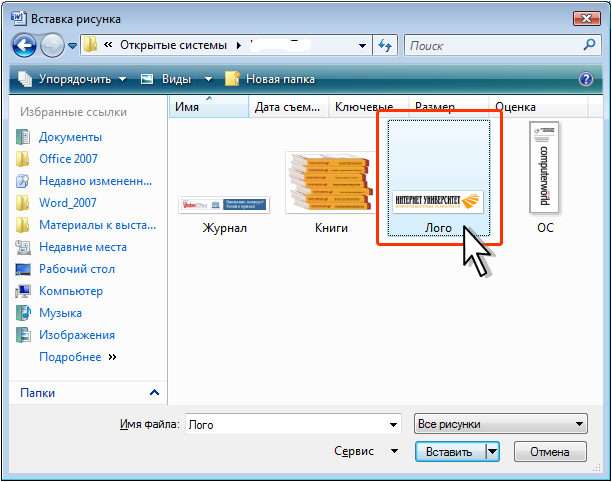Select Открытые системы in address path
The image size is (612, 482).
(173, 45)
